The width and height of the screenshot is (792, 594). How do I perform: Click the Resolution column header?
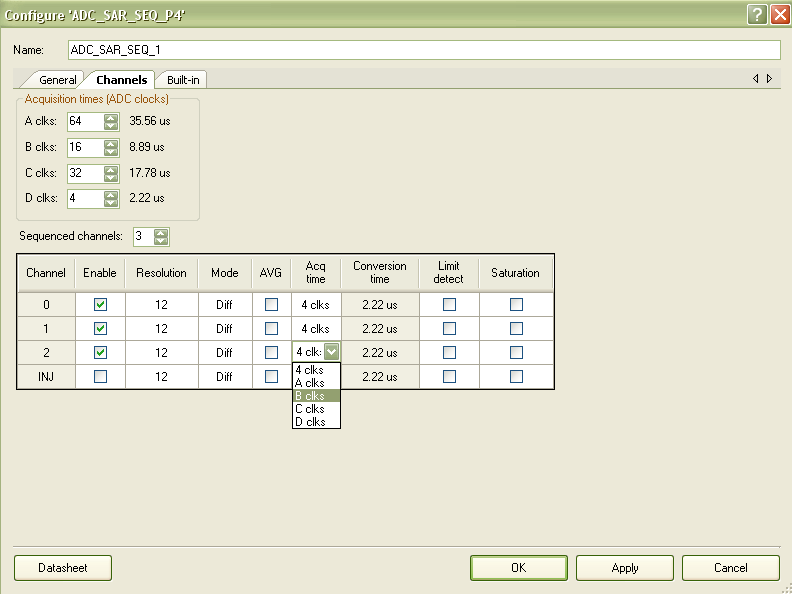tap(161, 273)
